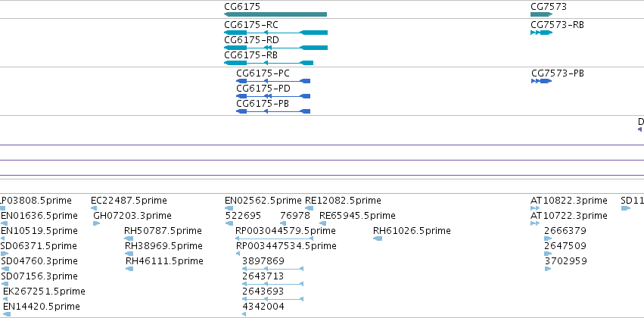The height and width of the screenshot is (318, 644).
Task: Click the RE65945.5prime EST label
Action: click(357, 216)
